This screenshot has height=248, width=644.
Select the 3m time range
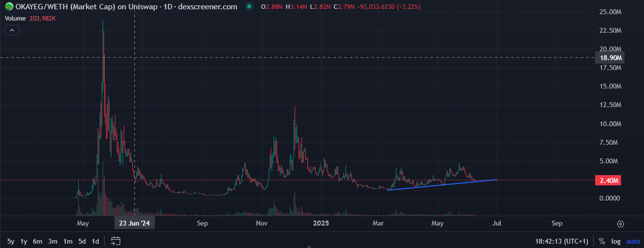(x=53, y=241)
